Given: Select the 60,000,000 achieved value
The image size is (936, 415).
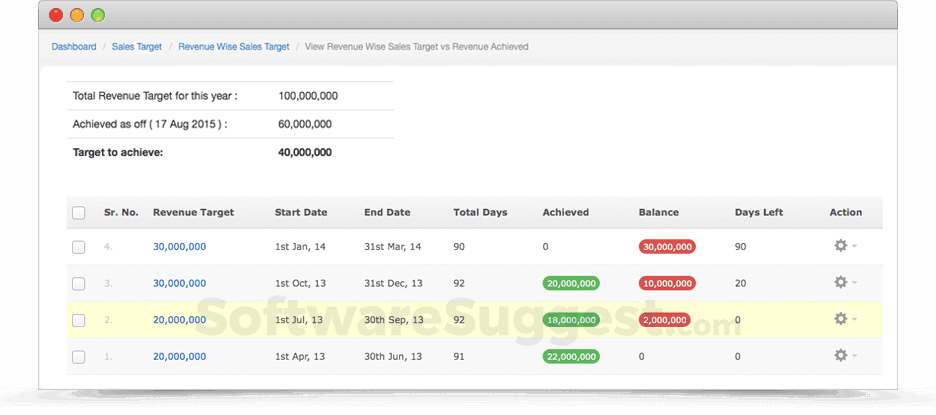Looking at the screenshot, I should pos(305,124).
